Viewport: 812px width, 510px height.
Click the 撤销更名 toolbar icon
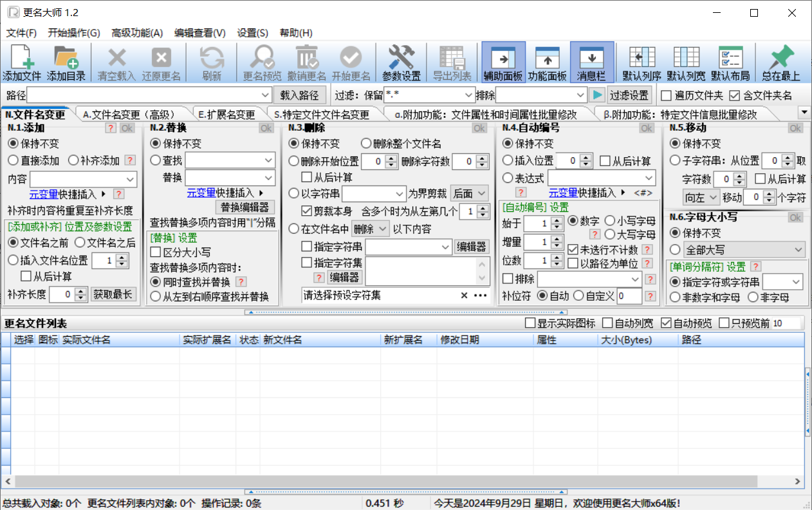pyautogui.click(x=306, y=63)
